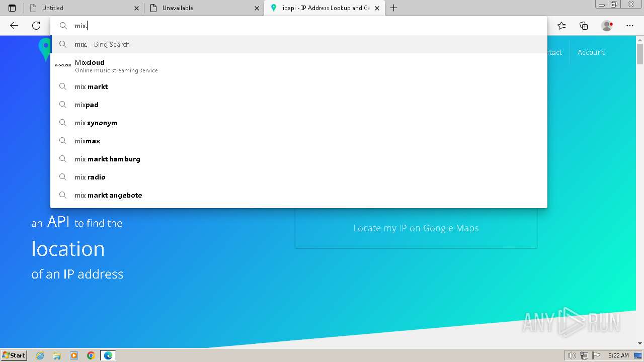Select the ipapi IP Address Lookup tab
The image size is (644, 362).
point(325,8)
